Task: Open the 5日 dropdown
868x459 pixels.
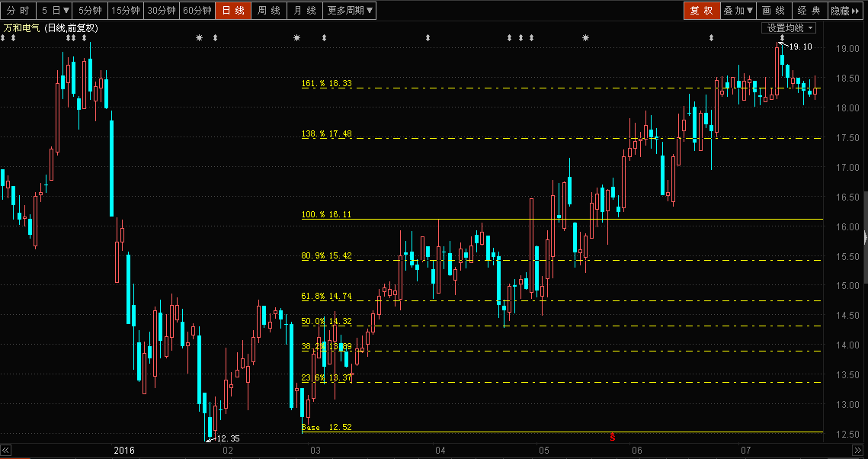Action: [x=56, y=11]
